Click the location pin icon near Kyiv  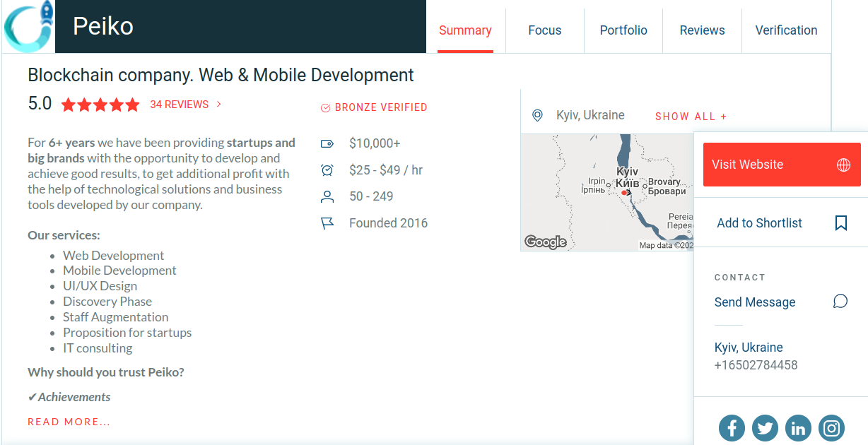coord(537,115)
